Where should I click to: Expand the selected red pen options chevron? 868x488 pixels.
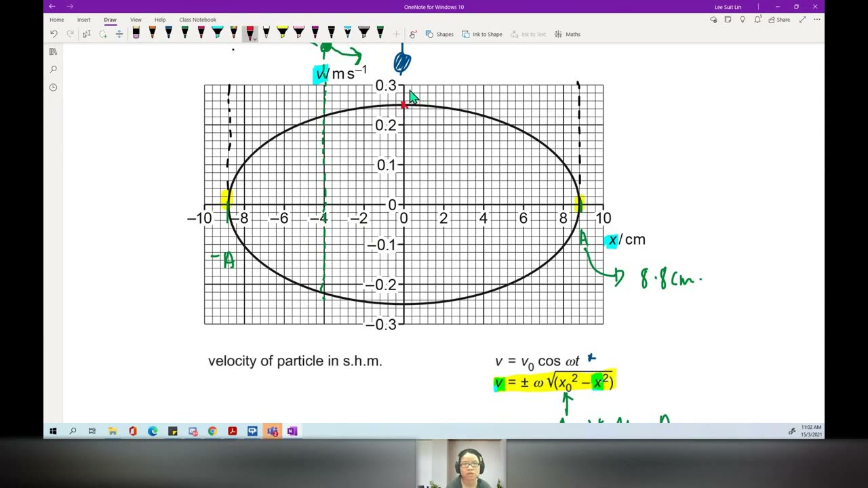[x=254, y=39]
